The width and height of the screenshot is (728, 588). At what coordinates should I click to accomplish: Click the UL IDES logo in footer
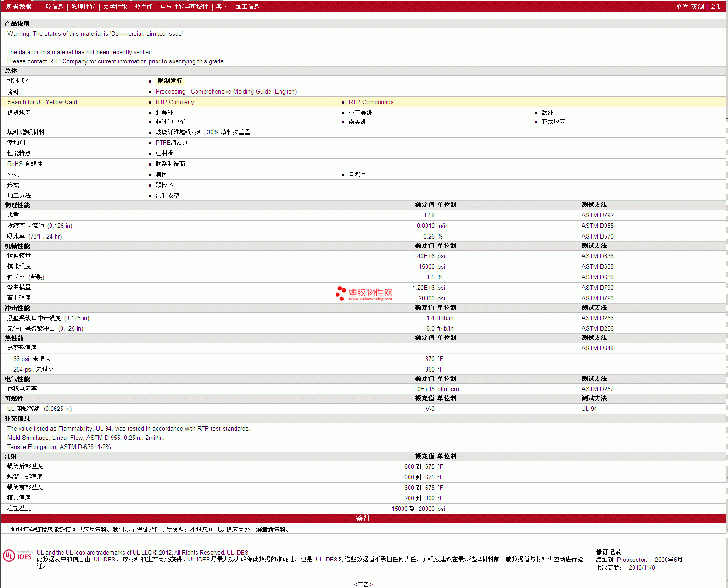pos(17,556)
